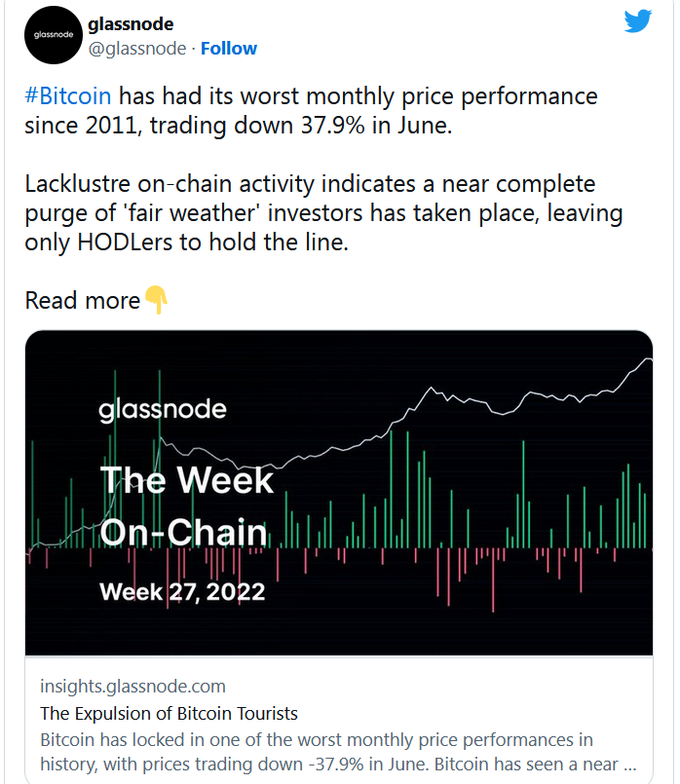Open the glassnode round profile avatar
The width and height of the screenshot is (680, 784).
click(x=53, y=35)
